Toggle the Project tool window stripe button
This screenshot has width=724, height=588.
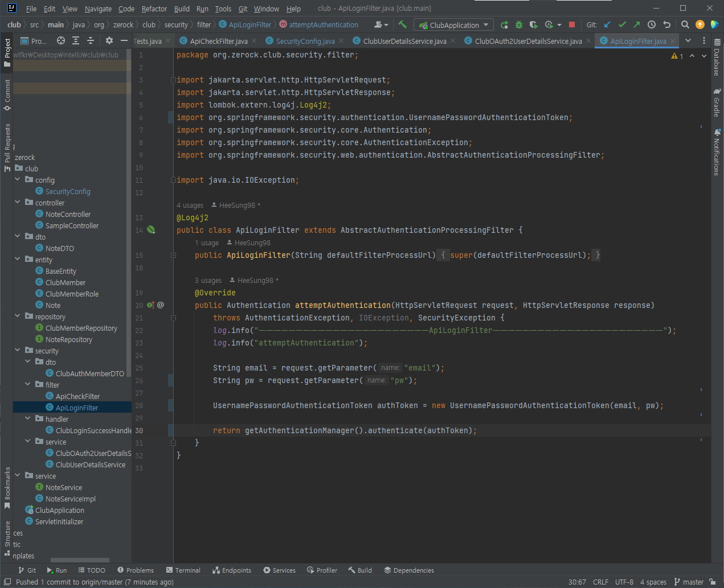pos(7,52)
